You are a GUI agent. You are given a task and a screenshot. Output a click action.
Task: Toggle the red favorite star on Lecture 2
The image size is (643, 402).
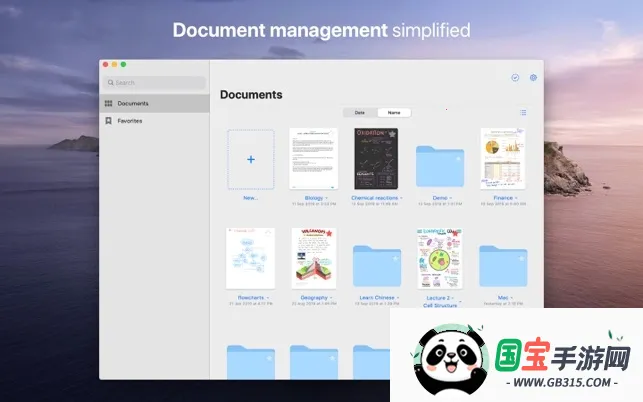[x=455, y=233]
